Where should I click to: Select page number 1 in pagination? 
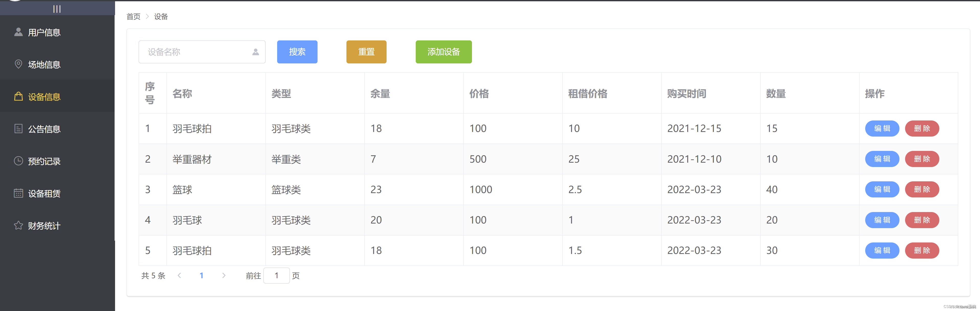point(201,275)
